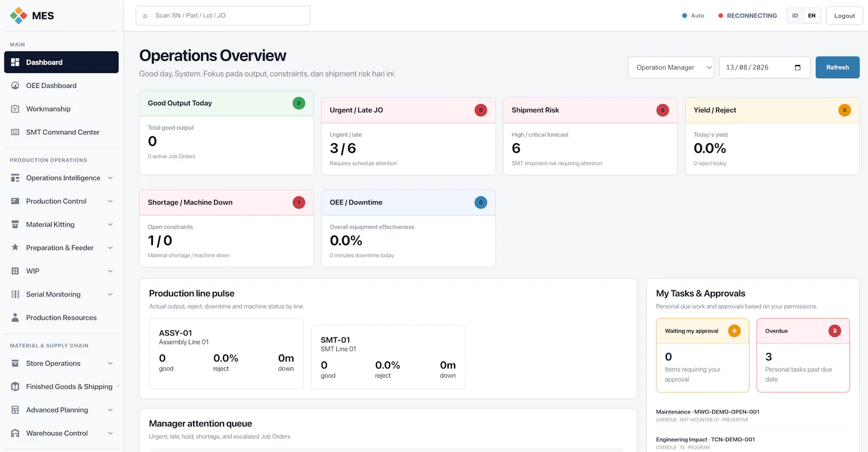Toggle the Auto refresh indicator
Image resolution: width=868 pixels, height=452 pixels.
[693, 16]
